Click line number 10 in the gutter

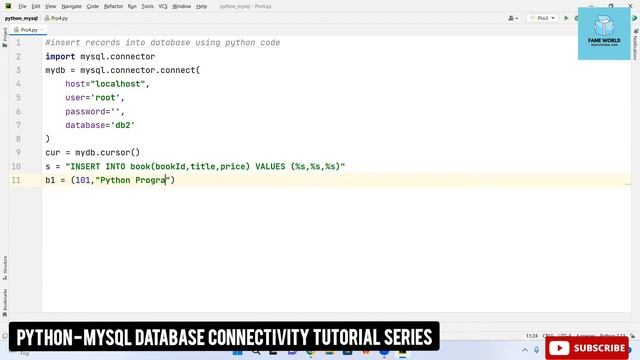point(16,167)
